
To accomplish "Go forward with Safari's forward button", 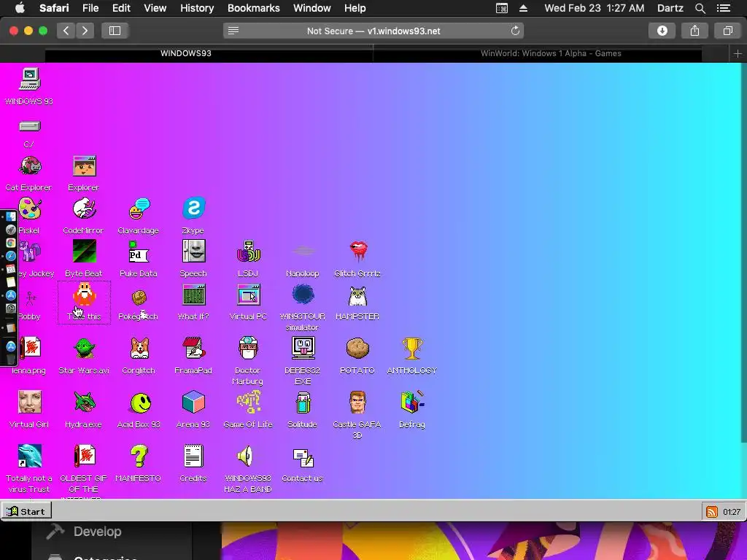I will pos(85,31).
